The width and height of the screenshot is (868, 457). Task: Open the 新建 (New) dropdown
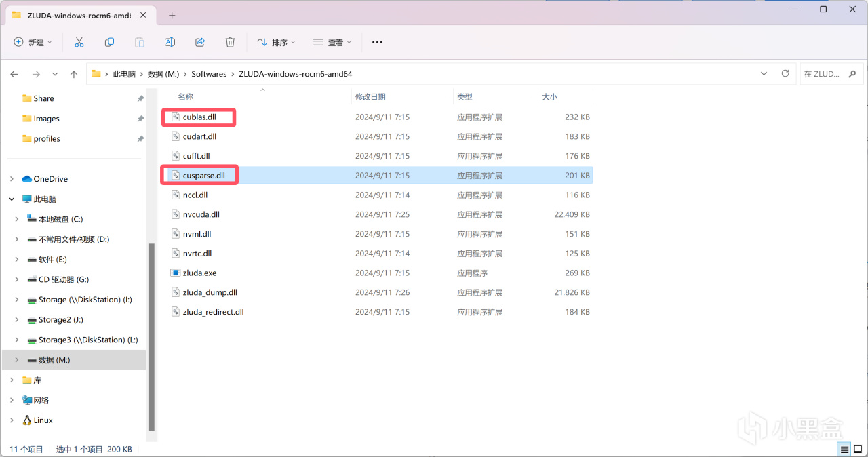click(x=33, y=42)
